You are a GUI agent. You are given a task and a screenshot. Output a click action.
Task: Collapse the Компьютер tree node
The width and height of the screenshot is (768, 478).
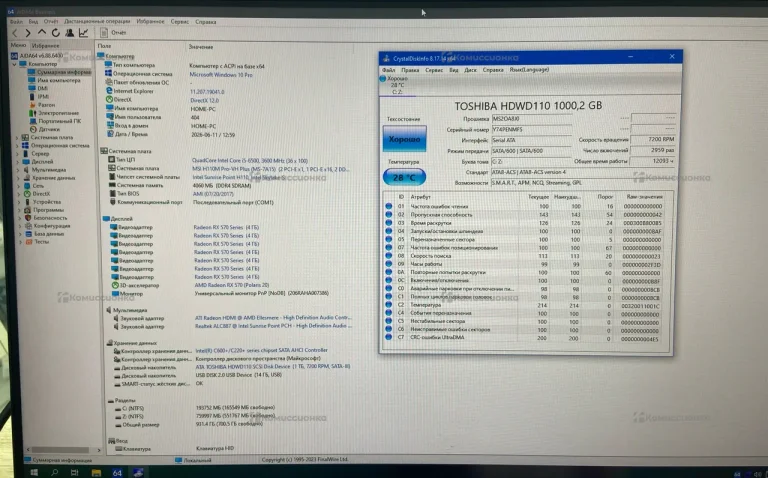pos(14,64)
